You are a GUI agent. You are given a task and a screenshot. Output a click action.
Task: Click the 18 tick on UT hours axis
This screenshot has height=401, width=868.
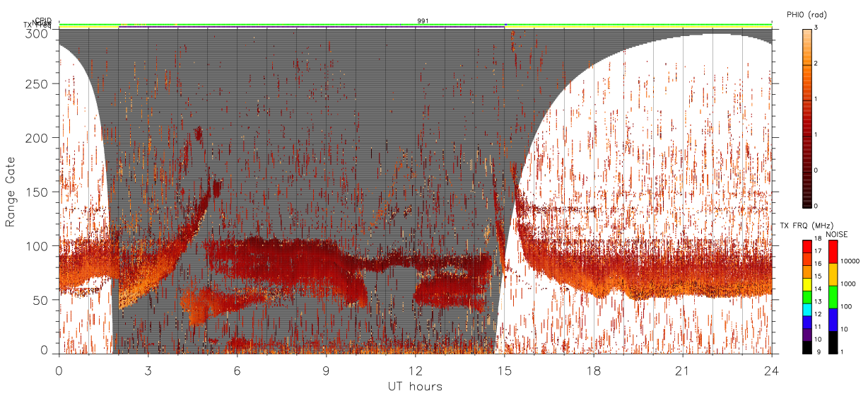point(594,371)
